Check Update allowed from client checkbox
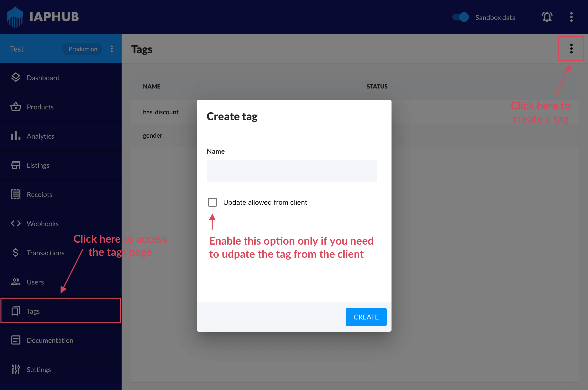The image size is (588, 390). pyautogui.click(x=213, y=202)
